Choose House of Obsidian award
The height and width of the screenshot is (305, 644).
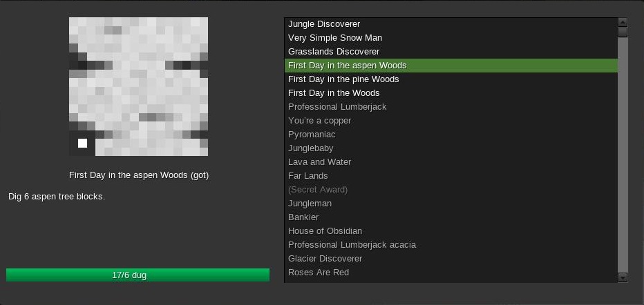coord(325,231)
